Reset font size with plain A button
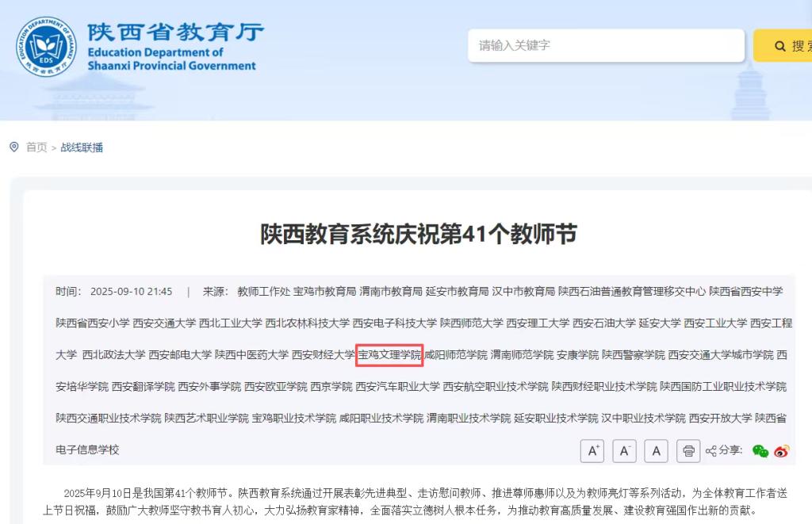 pyautogui.click(x=656, y=451)
